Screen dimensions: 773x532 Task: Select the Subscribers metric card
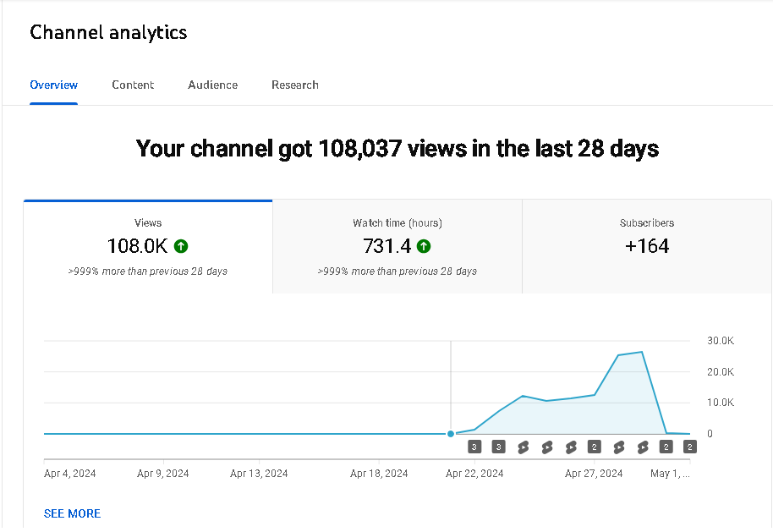pos(646,246)
